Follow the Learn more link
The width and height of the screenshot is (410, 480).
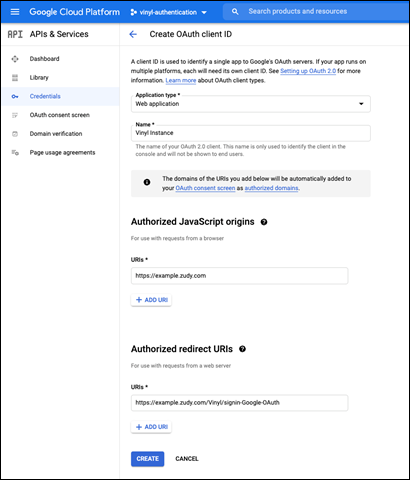[x=181, y=80]
